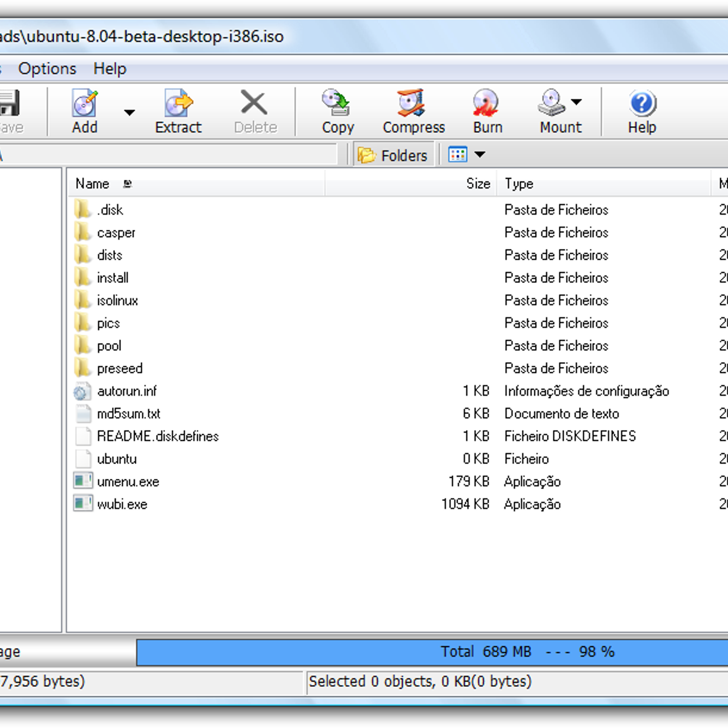Viewport: 728px width, 728px height.
Task: Select the casper folder icon
Action: 83,232
